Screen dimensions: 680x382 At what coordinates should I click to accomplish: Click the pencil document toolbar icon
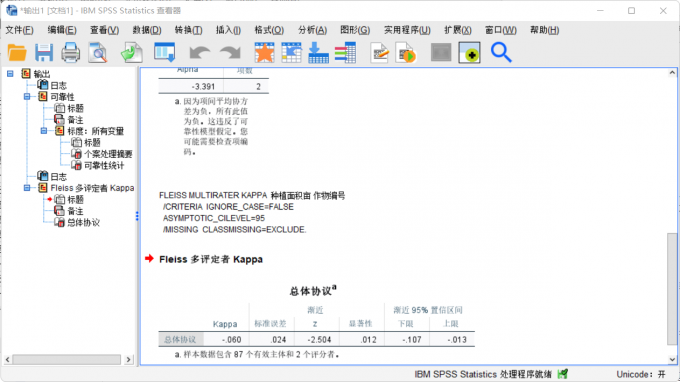[x=379, y=52]
